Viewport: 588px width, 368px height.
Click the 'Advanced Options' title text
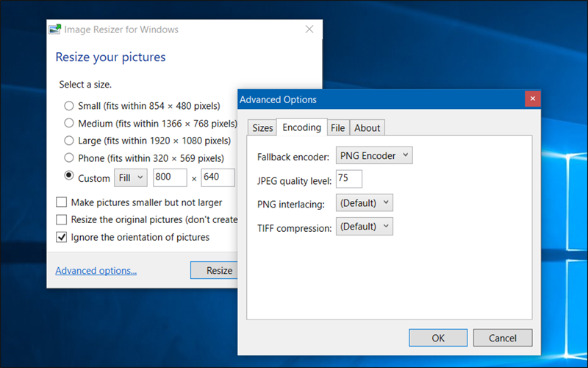coord(279,99)
